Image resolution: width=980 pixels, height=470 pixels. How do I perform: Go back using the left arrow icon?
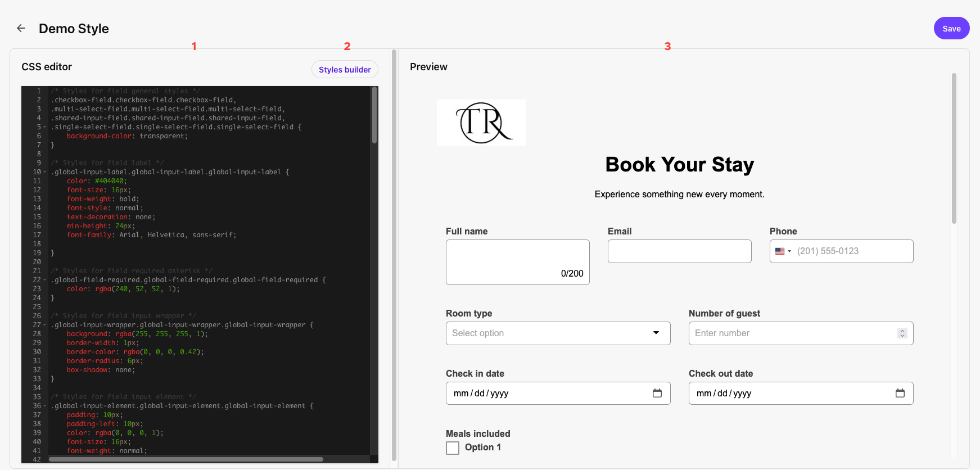[21, 28]
